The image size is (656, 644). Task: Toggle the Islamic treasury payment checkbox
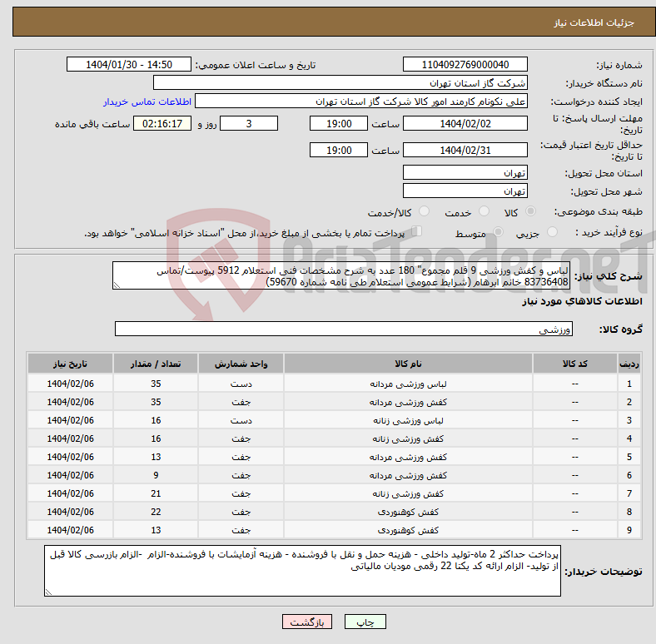pos(417,231)
